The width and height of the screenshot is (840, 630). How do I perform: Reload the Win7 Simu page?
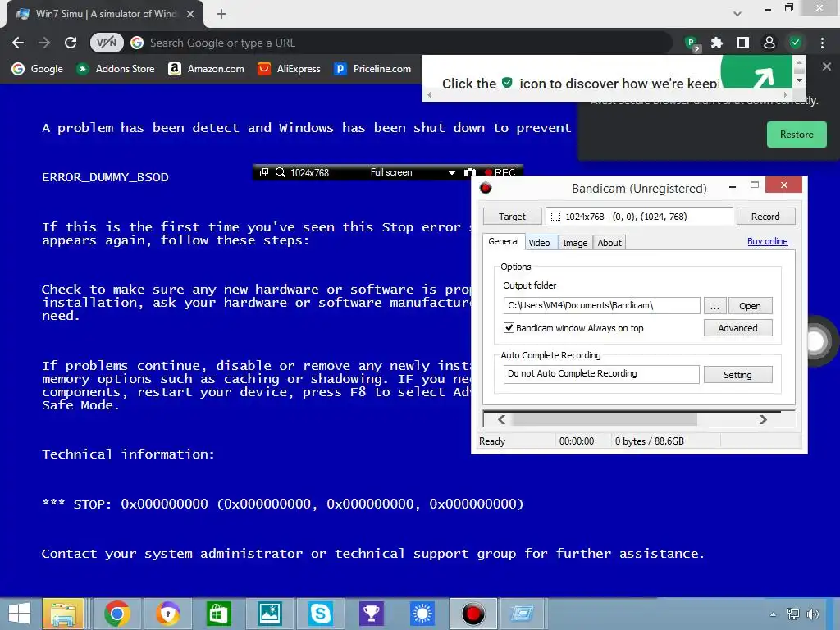71,43
